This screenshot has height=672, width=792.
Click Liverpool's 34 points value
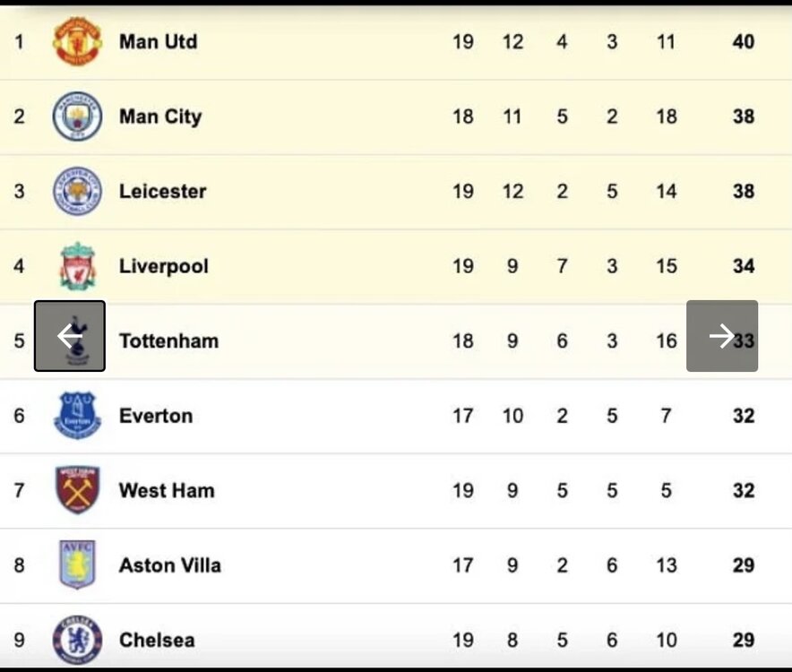click(x=744, y=266)
